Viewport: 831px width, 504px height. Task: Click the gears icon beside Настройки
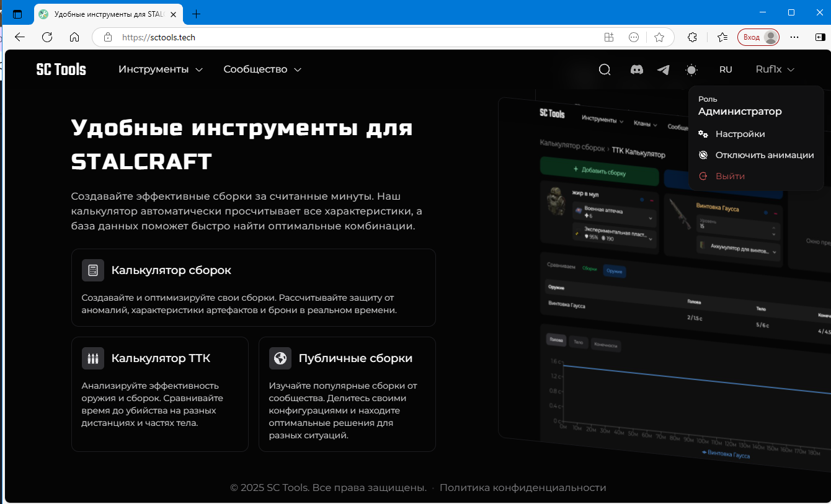(703, 134)
